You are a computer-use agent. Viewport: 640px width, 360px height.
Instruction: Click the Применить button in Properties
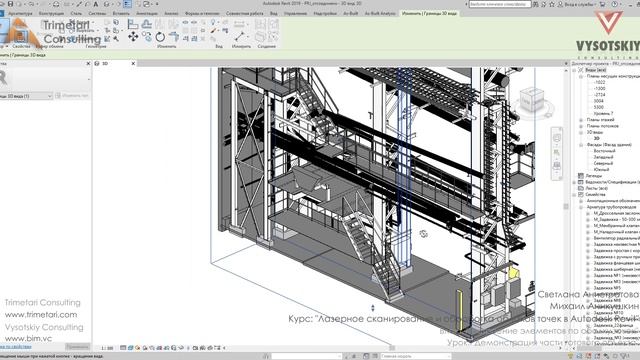pos(77,347)
